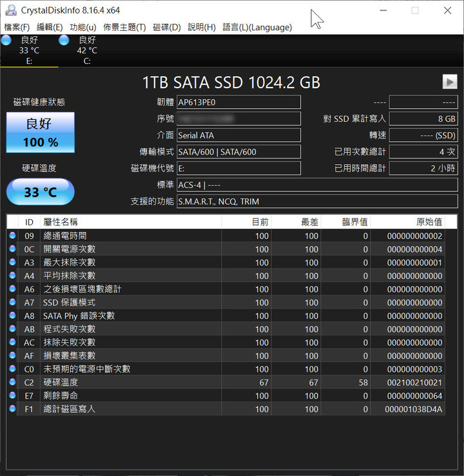Image resolution: width=464 pixels, height=476 pixels.
Task: Click the 目前 column header
Action: coord(247,222)
